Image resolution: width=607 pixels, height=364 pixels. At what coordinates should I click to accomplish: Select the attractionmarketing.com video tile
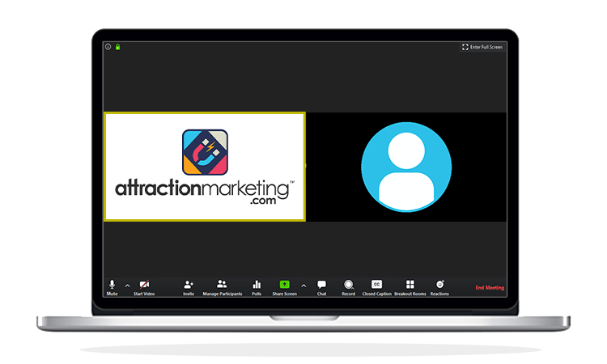pyautogui.click(x=205, y=167)
